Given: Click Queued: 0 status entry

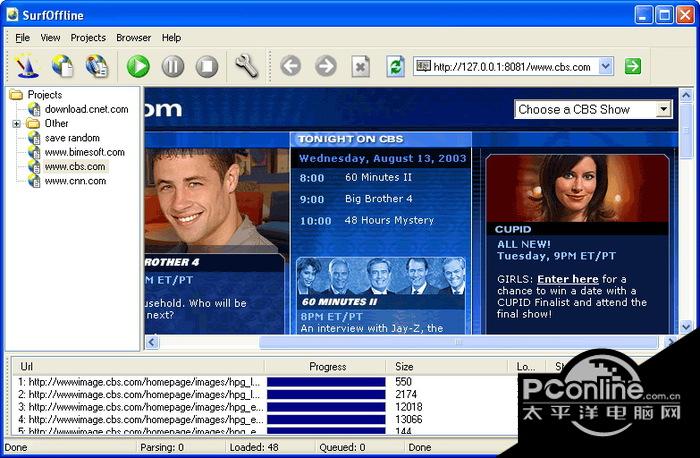Looking at the screenshot, I should [x=342, y=447].
